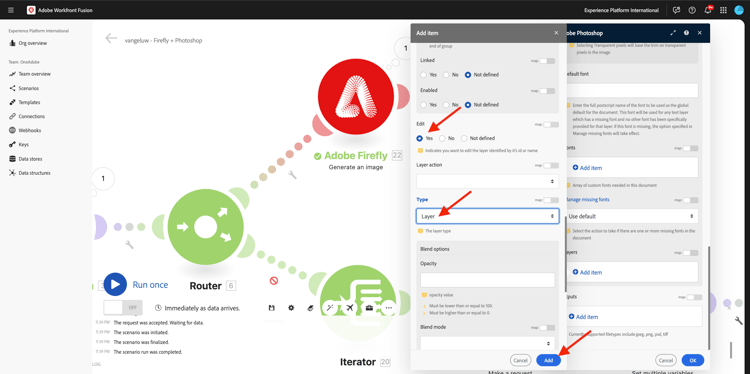
Task: Toggle the map switch for Blend mode
Action: click(x=547, y=328)
